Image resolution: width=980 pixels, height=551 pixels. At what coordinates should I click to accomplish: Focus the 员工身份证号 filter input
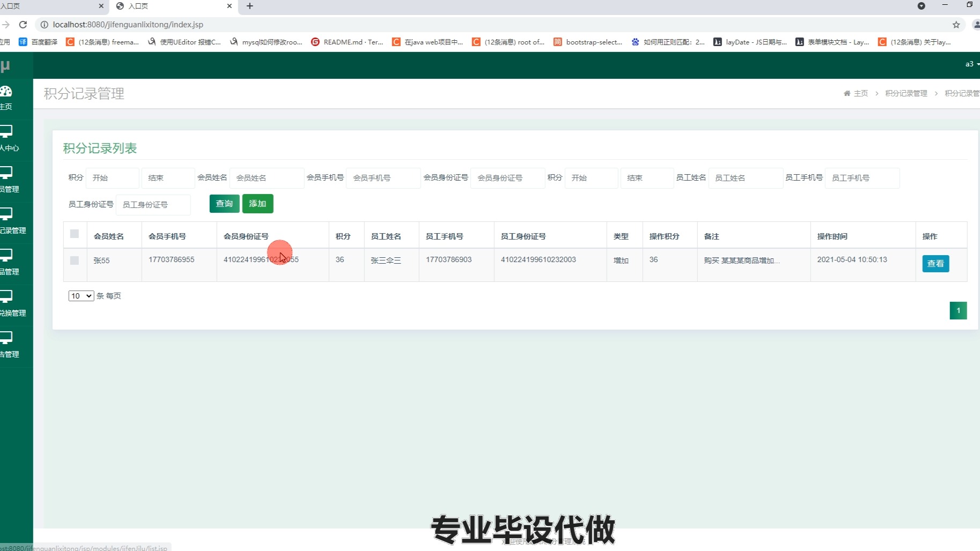[x=153, y=205]
